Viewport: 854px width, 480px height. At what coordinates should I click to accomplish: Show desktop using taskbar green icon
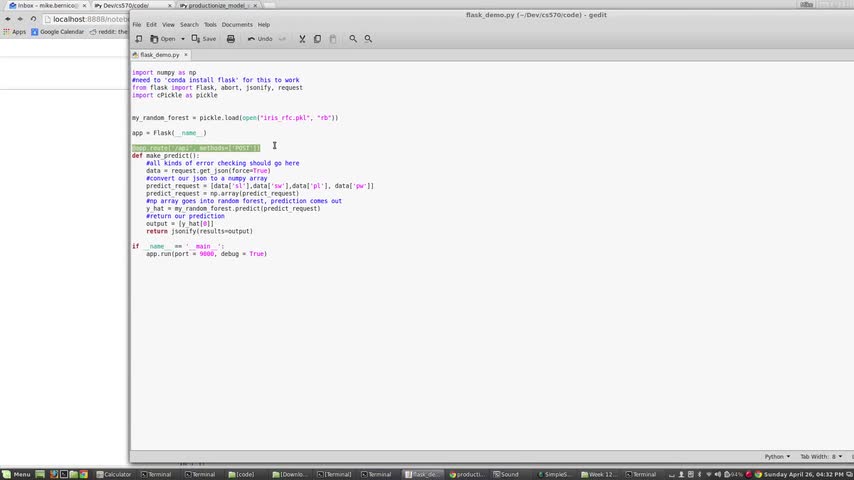tap(40, 475)
